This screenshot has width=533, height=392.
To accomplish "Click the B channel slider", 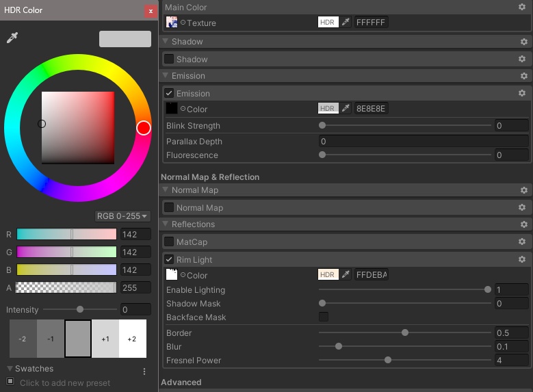I will pos(66,270).
